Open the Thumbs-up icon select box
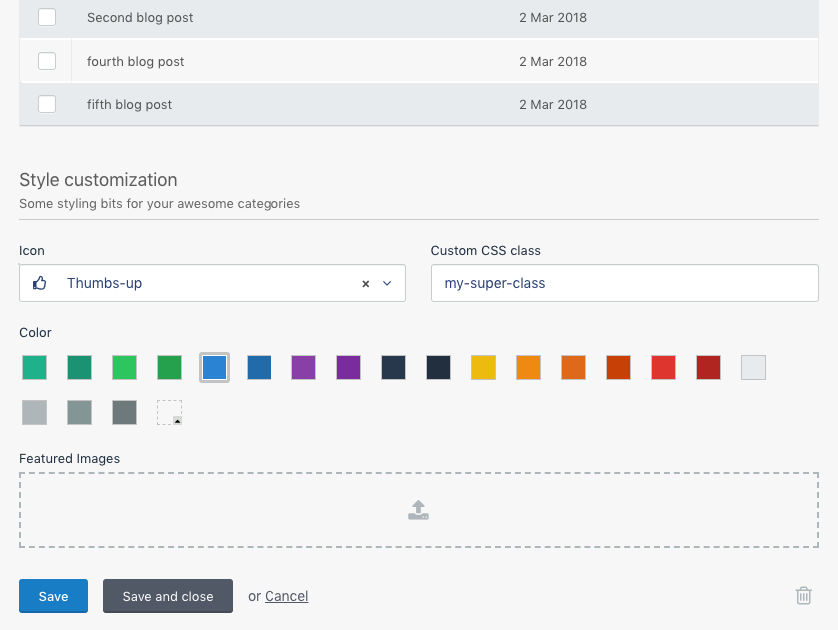The height and width of the screenshot is (630, 838). [212, 283]
